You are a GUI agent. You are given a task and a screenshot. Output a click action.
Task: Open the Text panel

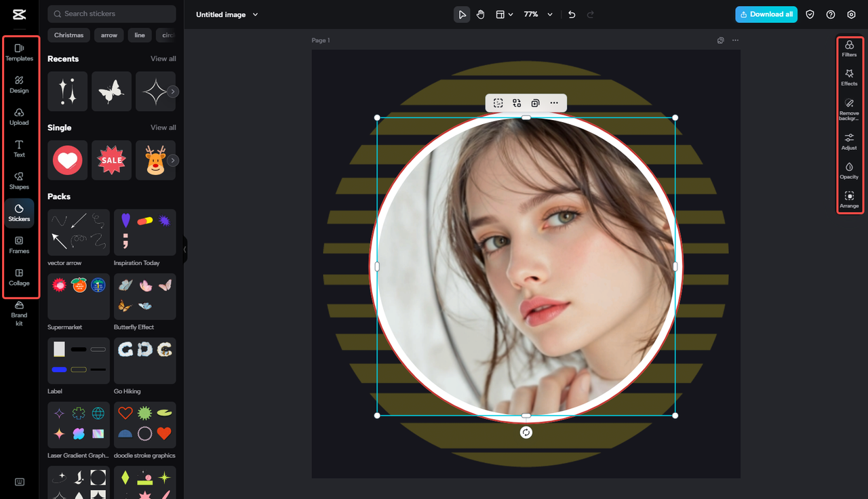click(x=20, y=148)
